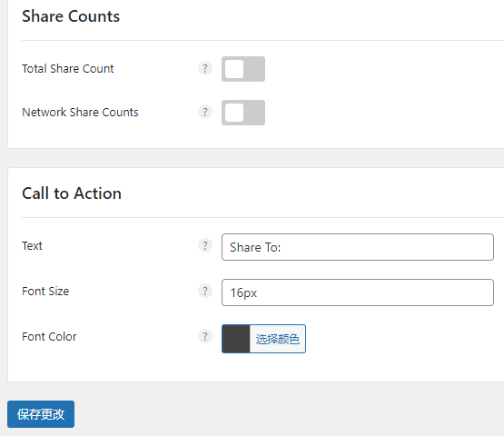Enable the Total Share Count toggle
This screenshot has width=504, height=436.
coord(243,69)
